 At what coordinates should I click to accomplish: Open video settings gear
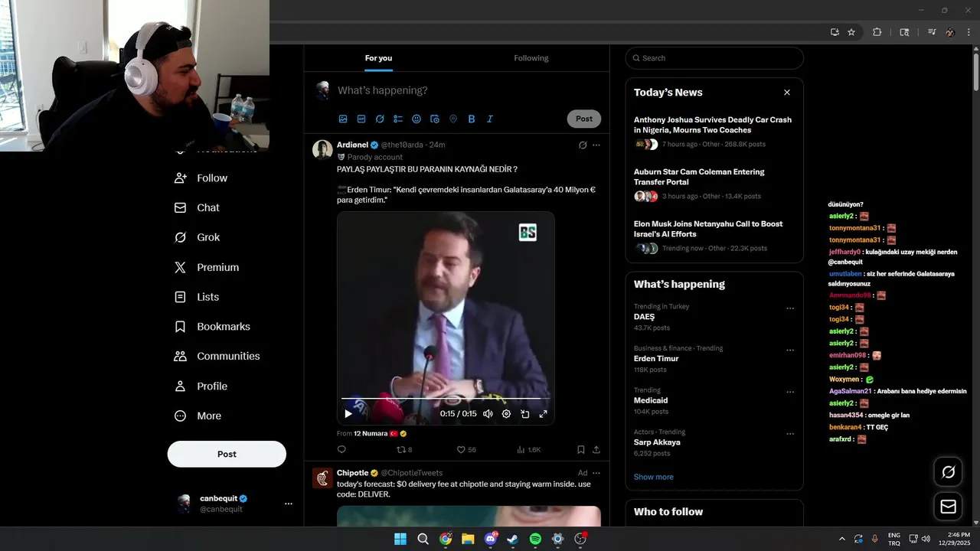click(506, 414)
